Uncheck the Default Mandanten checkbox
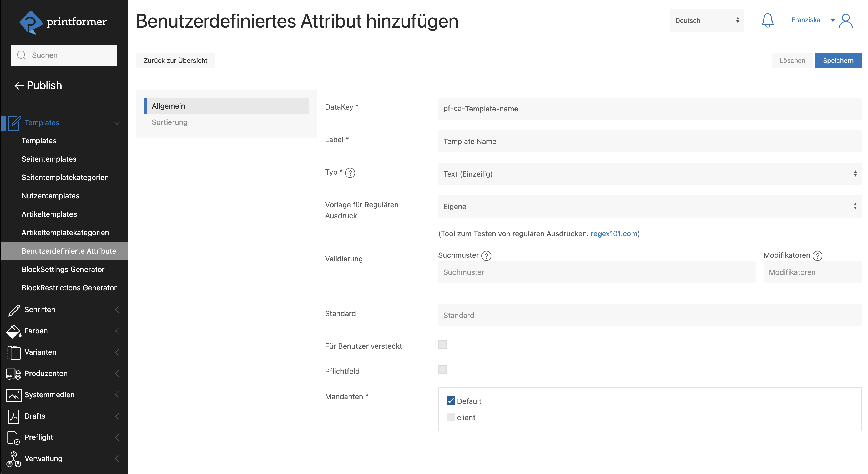 click(x=451, y=401)
